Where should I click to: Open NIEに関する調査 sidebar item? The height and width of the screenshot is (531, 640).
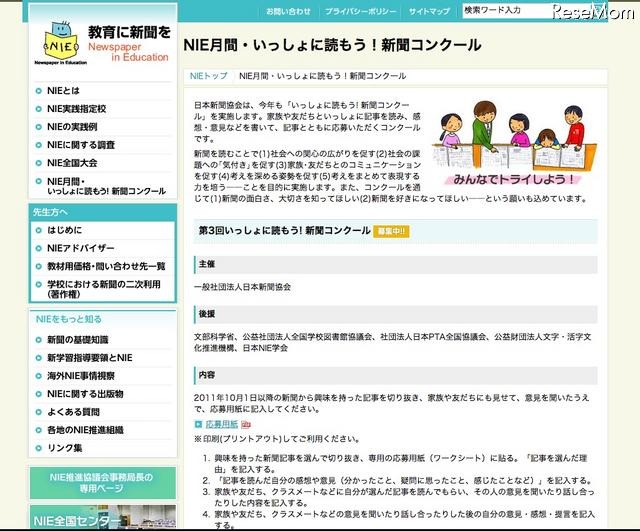[x=80, y=144]
